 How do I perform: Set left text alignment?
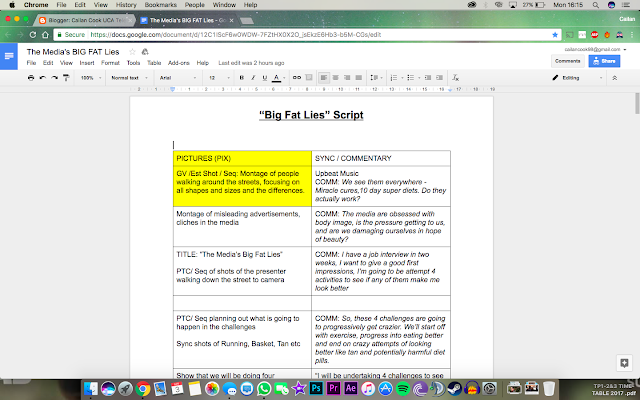324,78
